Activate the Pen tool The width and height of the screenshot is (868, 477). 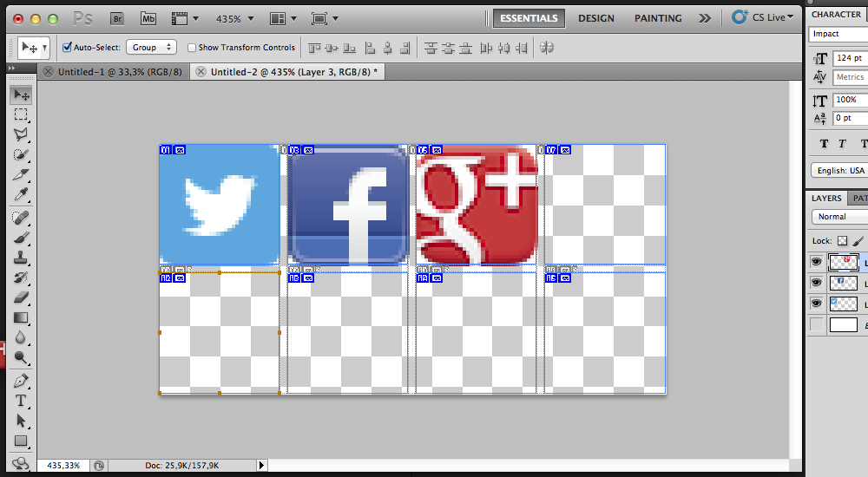pyautogui.click(x=21, y=381)
